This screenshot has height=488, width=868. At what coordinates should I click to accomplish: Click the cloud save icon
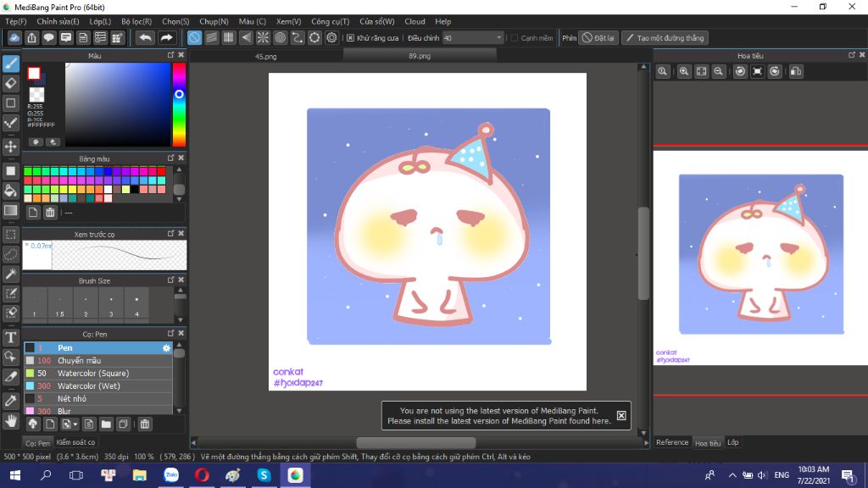coord(14,37)
